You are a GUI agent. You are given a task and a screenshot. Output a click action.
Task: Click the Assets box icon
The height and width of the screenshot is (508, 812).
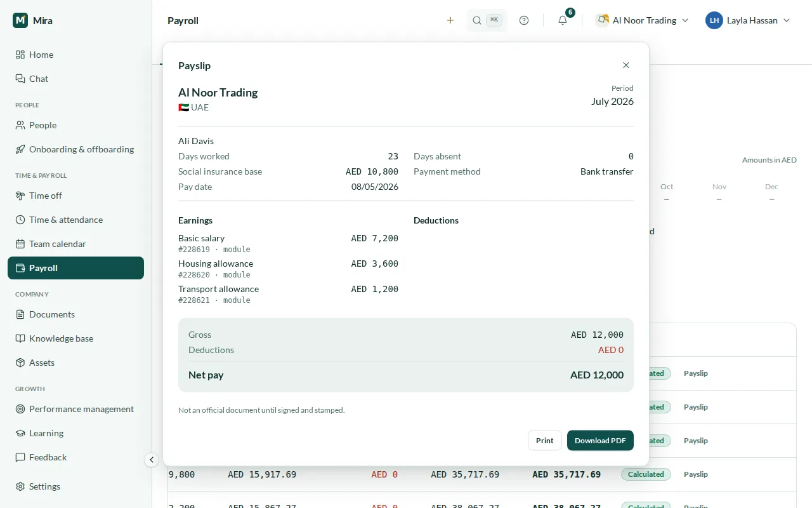click(20, 363)
